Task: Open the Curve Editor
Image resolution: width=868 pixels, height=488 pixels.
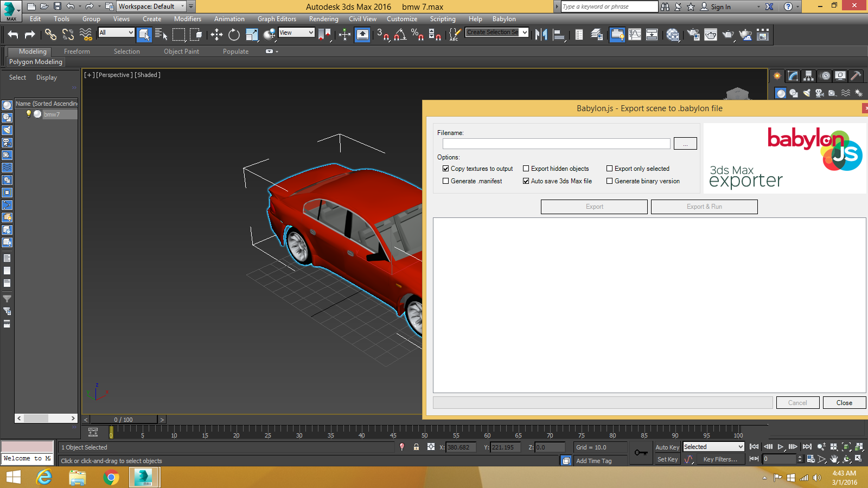Action: pyautogui.click(x=635, y=35)
